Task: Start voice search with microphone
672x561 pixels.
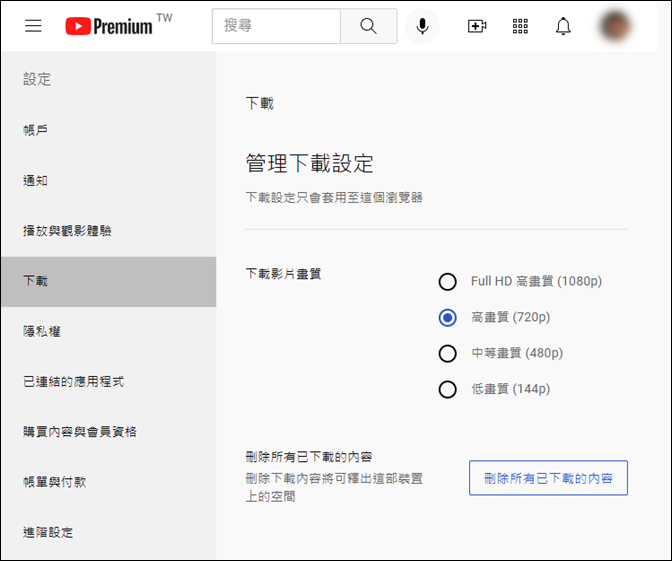Action: tap(423, 26)
